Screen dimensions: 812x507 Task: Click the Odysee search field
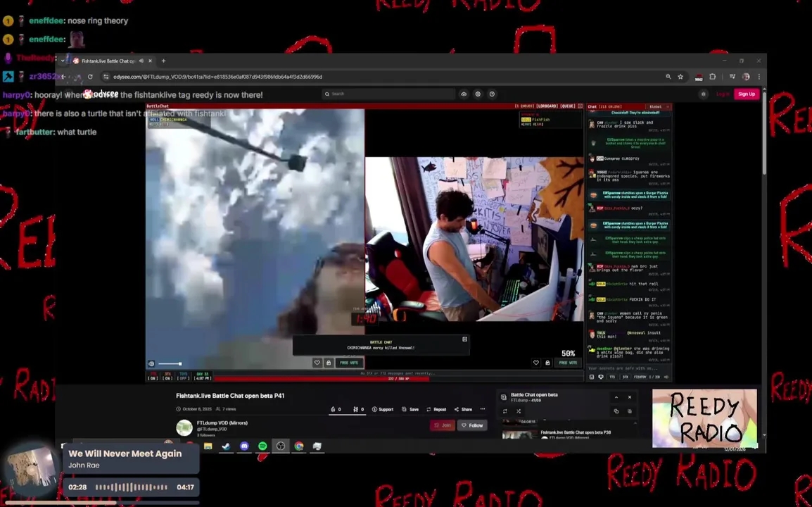click(x=388, y=94)
